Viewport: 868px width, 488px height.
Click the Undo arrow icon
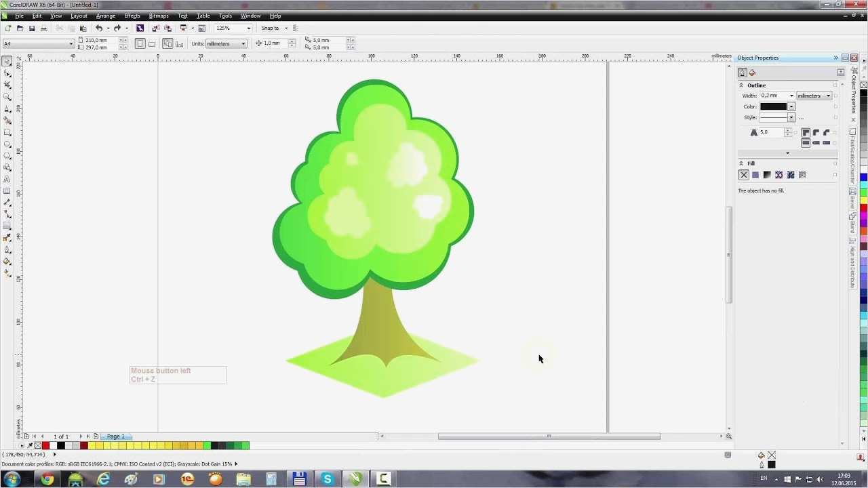click(99, 28)
